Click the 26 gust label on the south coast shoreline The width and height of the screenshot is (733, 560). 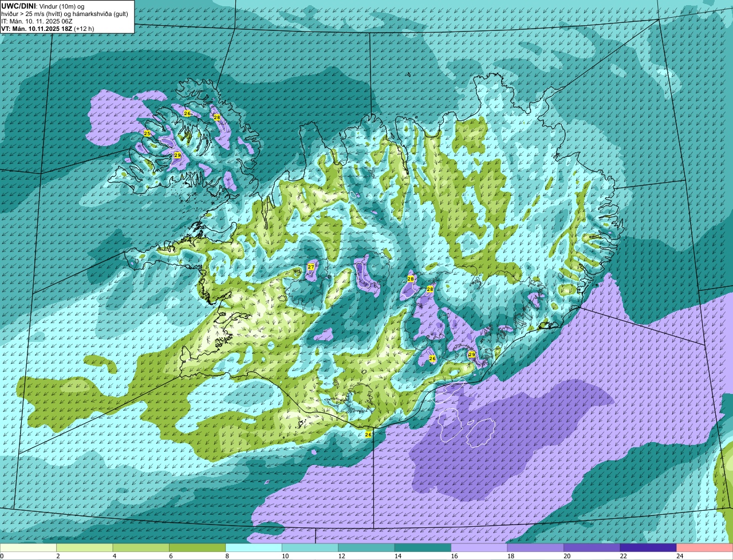368,435
